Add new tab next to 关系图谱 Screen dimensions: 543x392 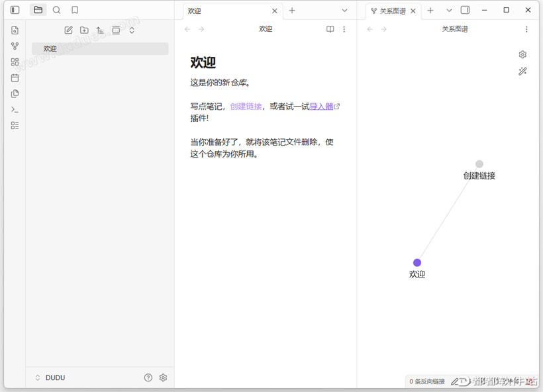[430, 11]
